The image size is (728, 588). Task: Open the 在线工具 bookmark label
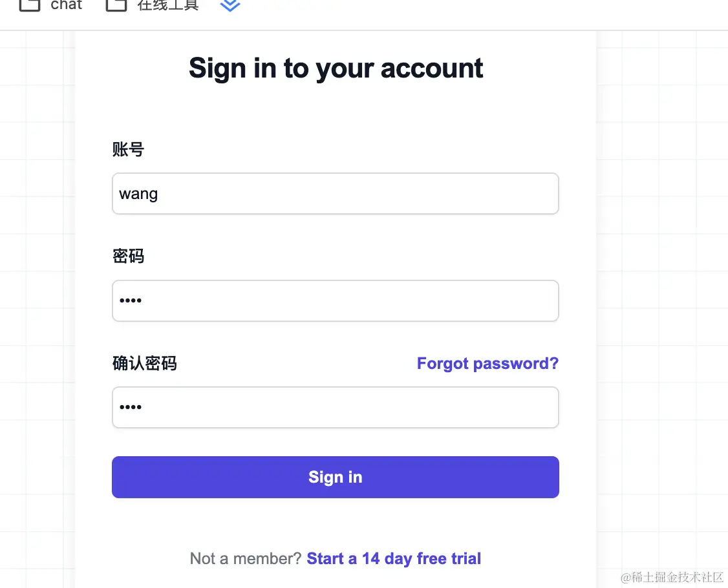point(168,5)
